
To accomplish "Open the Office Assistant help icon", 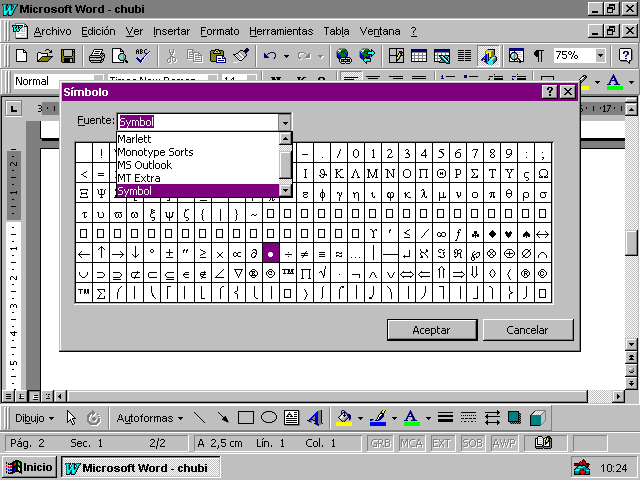I will (625, 56).
